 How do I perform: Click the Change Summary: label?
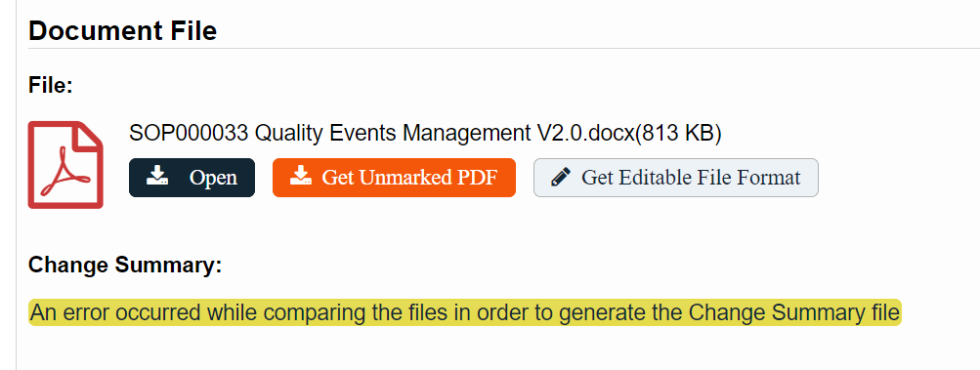(x=125, y=265)
